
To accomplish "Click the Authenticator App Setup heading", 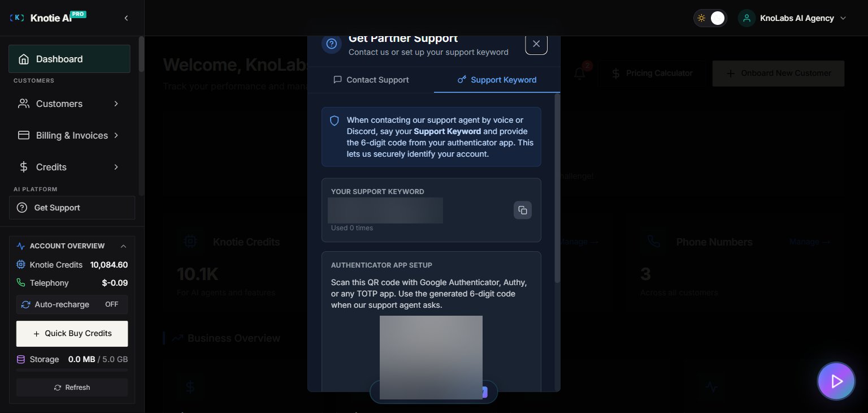I will click(x=381, y=265).
